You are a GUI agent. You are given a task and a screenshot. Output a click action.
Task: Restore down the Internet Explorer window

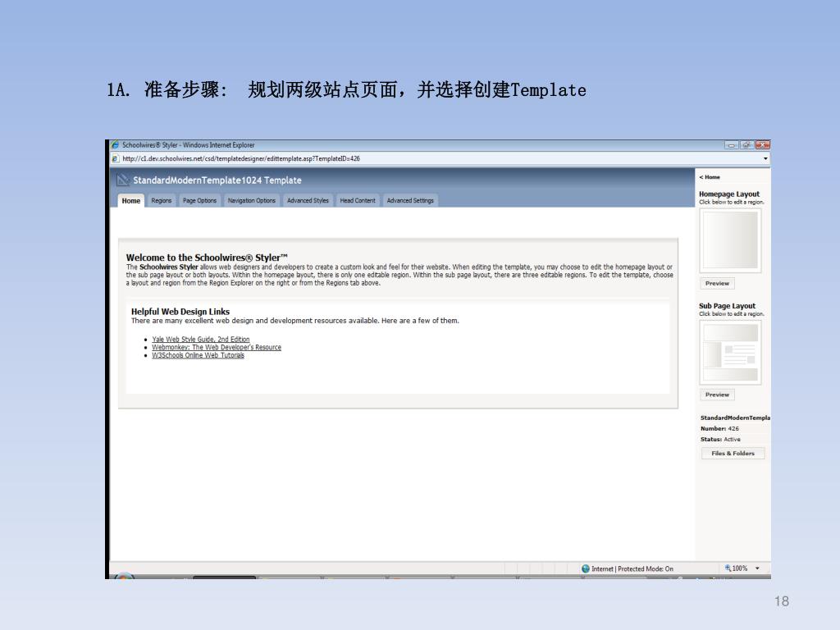click(746, 145)
